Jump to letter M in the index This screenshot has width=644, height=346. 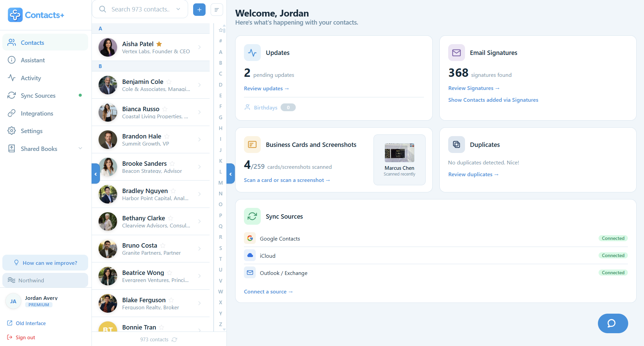coord(221,183)
